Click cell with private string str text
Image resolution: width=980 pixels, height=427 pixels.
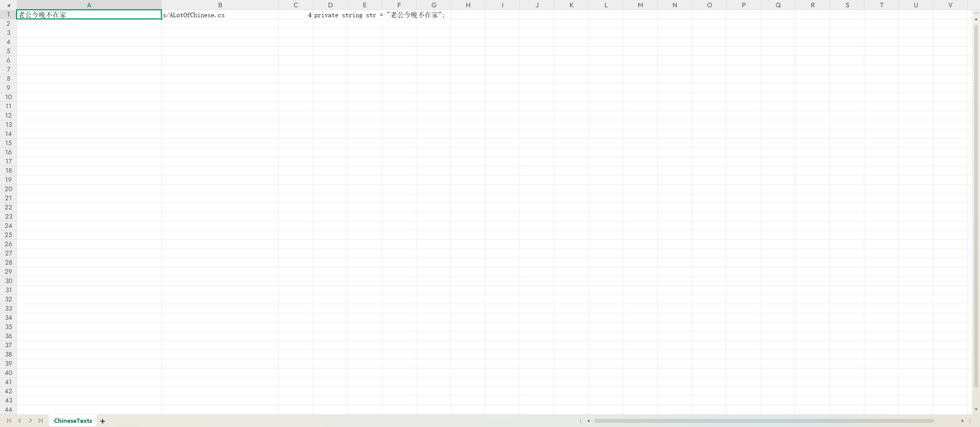[x=330, y=15]
